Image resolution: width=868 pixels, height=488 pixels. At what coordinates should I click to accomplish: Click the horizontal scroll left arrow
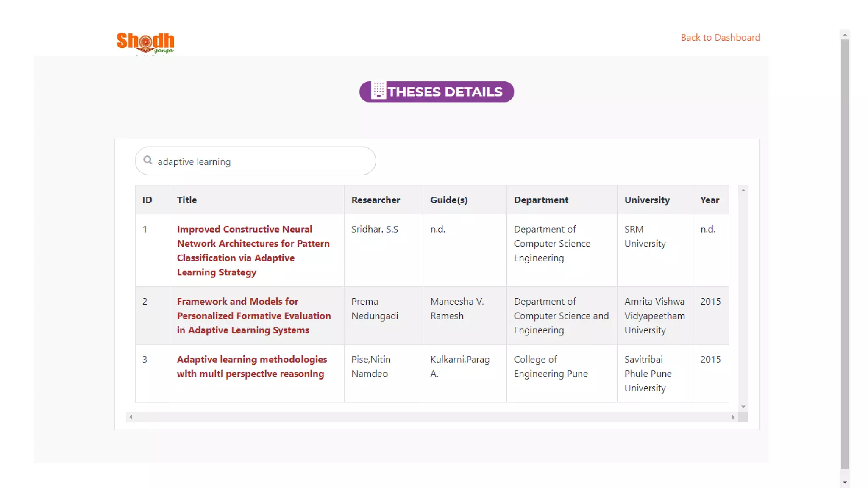click(131, 417)
